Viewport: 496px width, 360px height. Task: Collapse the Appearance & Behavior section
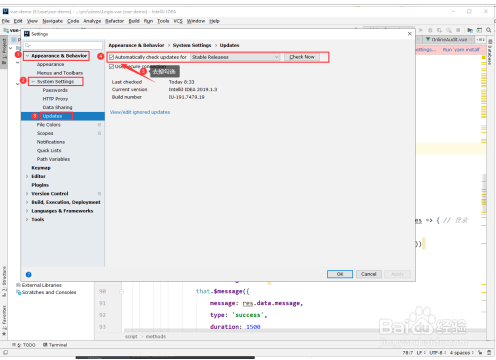pyautogui.click(x=27, y=56)
